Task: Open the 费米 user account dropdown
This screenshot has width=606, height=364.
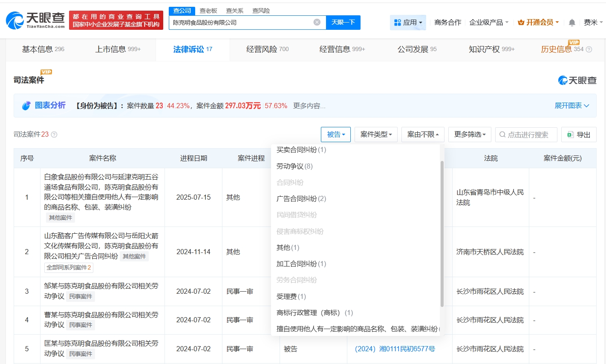Action: (x=593, y=23)
